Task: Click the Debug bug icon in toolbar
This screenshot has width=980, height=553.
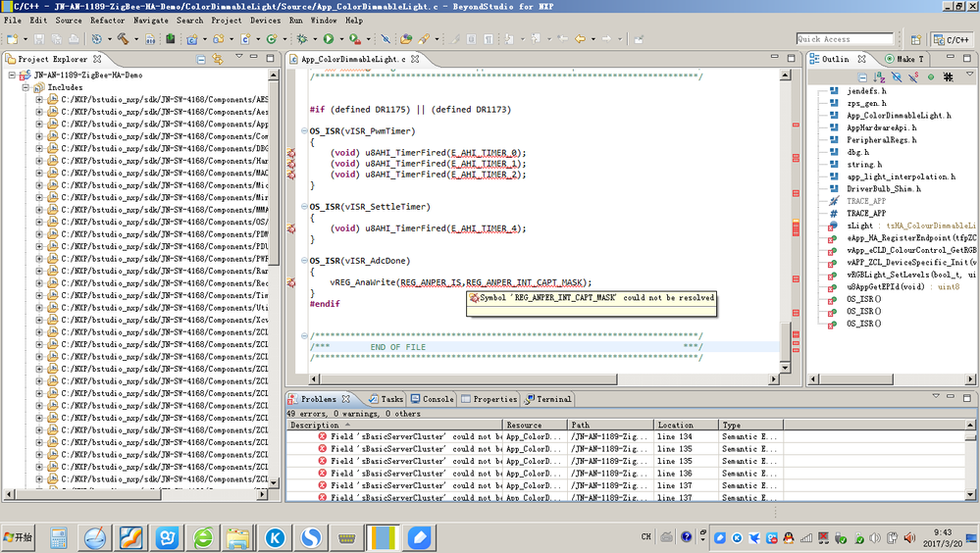Action: (x=302, y=39)
